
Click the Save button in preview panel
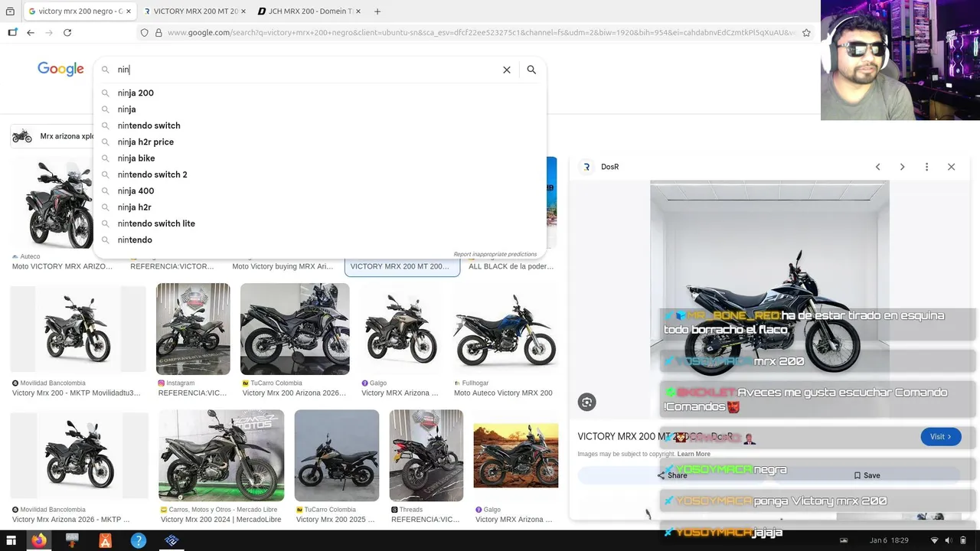pyautogui.click(x=867, y=475)
